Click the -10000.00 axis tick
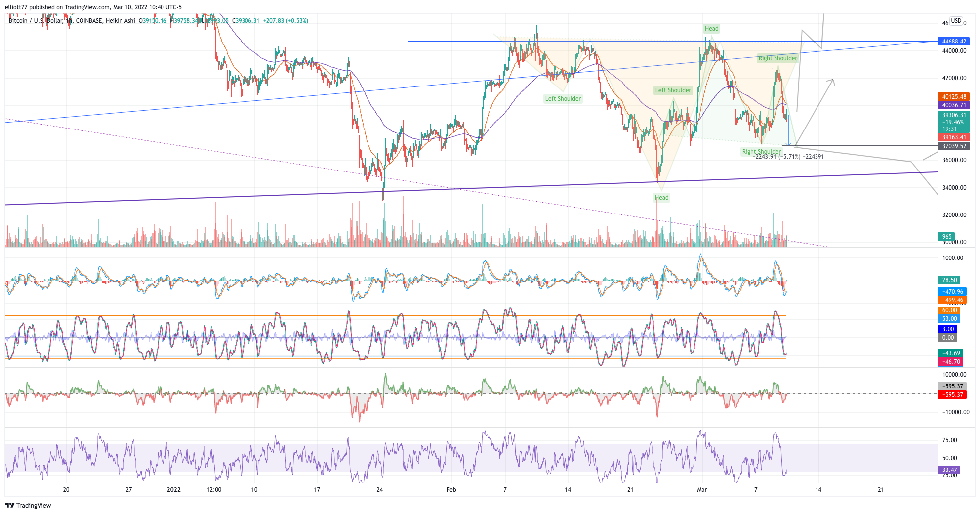This screenshot has width=980, height=514. click(956, 412)
